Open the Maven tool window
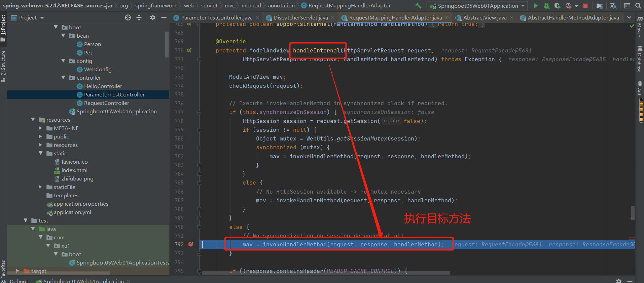The width and height of the screenshot is (644, 283). click(x=639, y=27)
